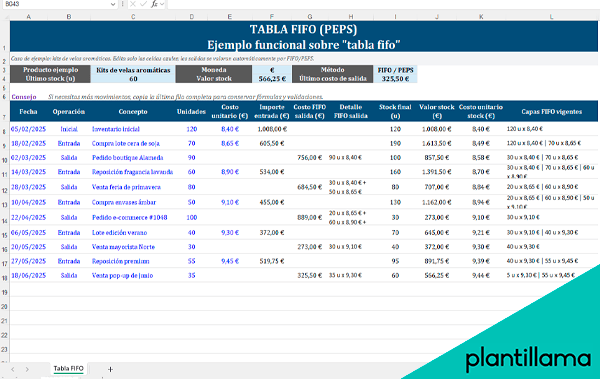Screen dimensions: 600x379
Task: Select the 1.613,50 € Valor stock cell
Action: click(x=437, y=144)
